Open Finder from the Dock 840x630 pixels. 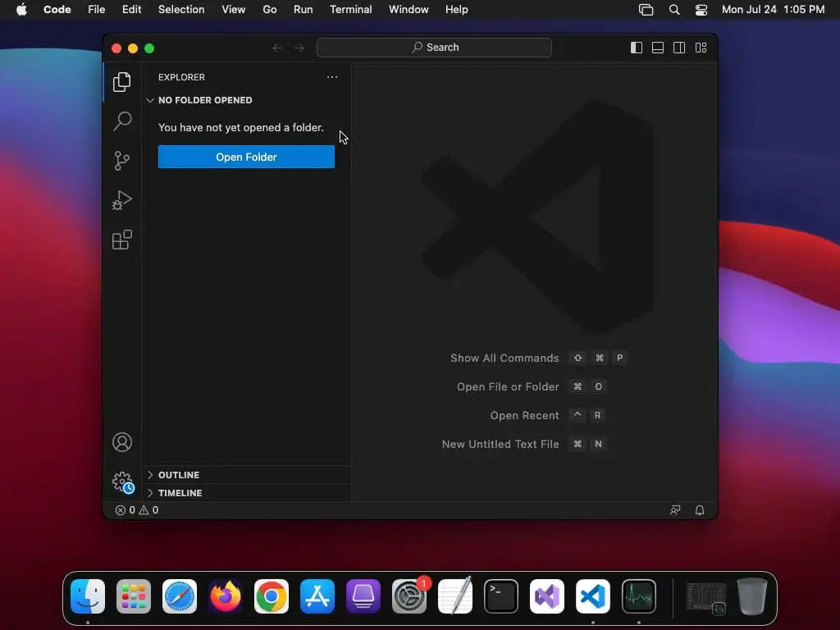(88, 596)
